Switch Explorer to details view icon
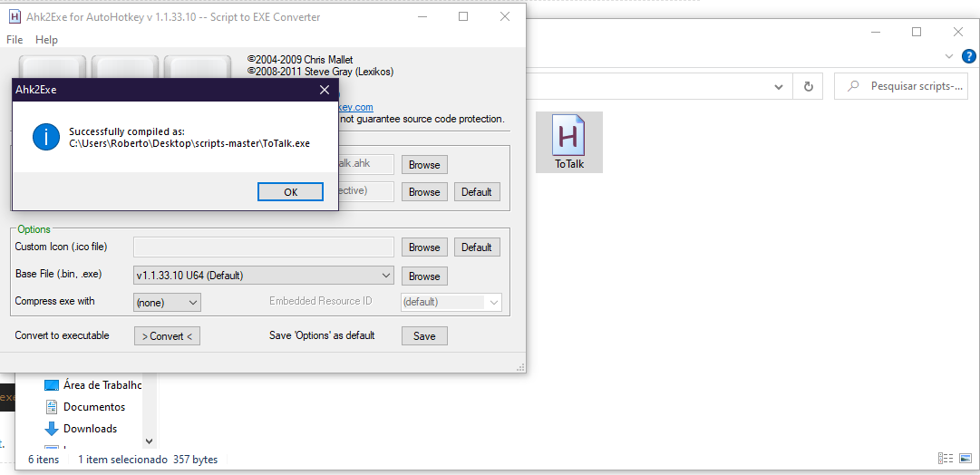 (x=945, y=459)
